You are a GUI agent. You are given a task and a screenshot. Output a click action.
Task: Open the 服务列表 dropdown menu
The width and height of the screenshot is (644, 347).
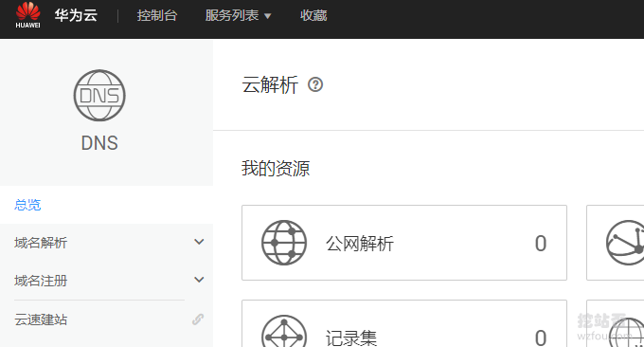tap(239, 15)
